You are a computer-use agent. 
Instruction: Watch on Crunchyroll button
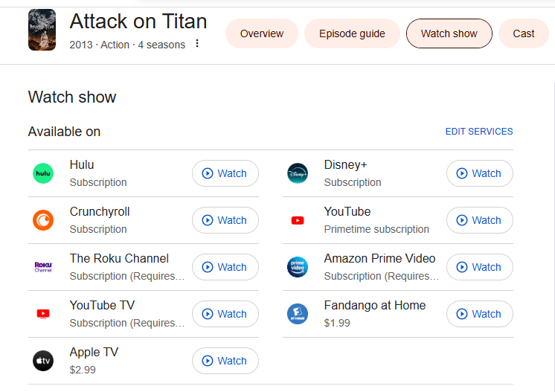tap(225, 220)
